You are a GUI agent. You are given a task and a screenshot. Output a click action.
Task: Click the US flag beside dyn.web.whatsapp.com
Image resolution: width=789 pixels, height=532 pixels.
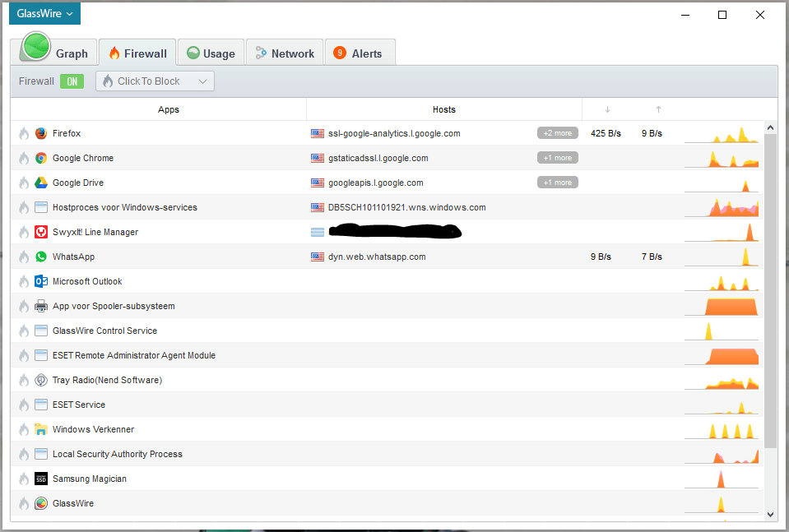pyautogui.click(x=318, y=257)
